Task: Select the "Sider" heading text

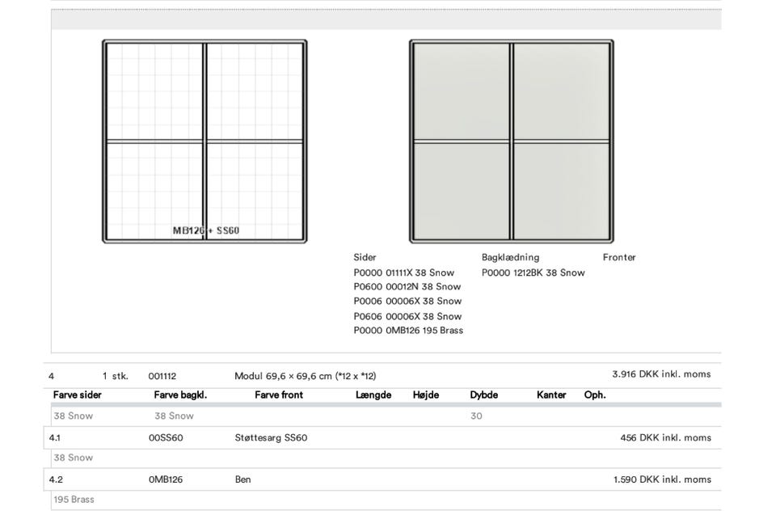Action: coord(365,257)
